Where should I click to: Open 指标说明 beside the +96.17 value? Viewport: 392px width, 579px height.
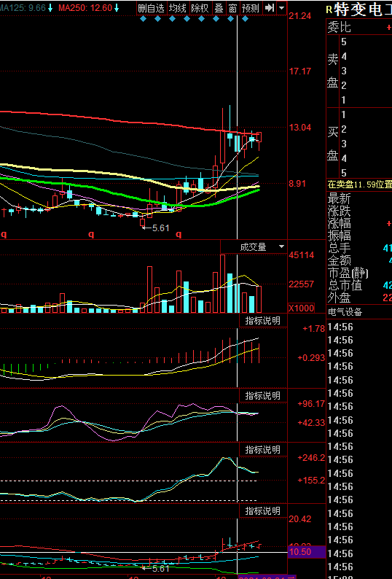coord(263,396)
